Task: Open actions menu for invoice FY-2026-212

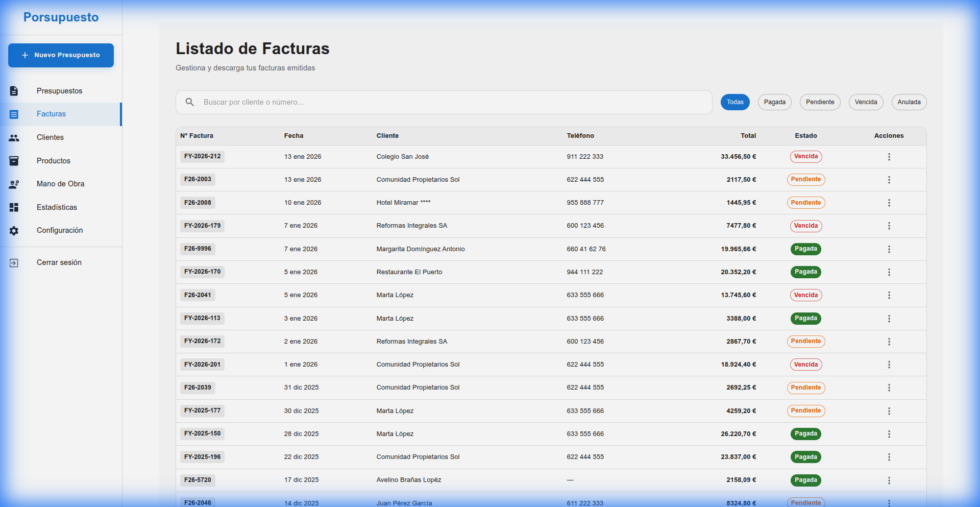Action: [x=889, y=157]
